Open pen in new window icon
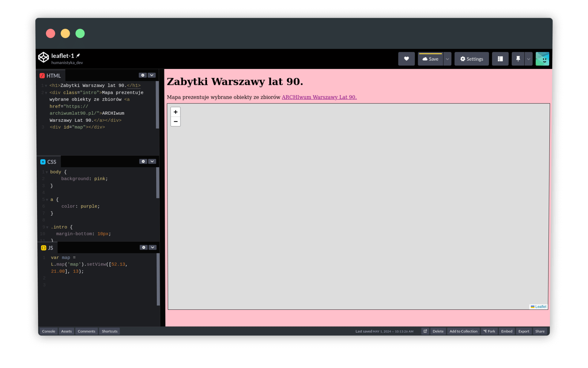 (x=425, y=331)
